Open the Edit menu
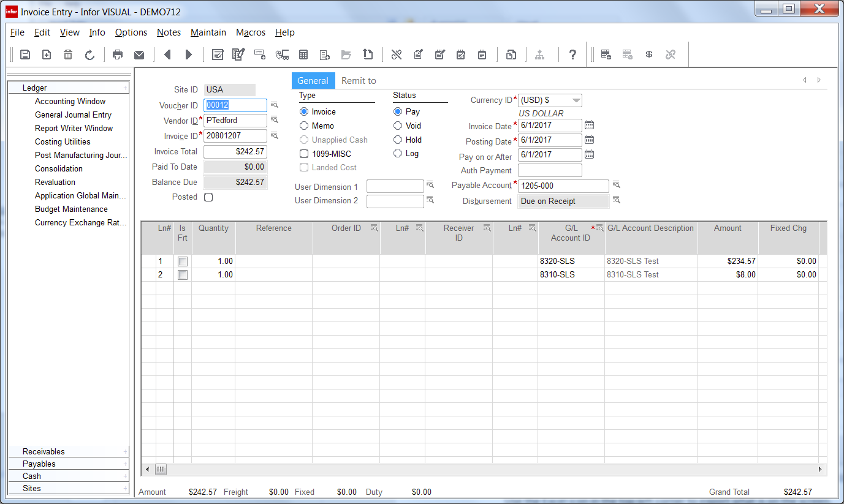This screenshot has height=504, width=844. click(x=42, y=32)
